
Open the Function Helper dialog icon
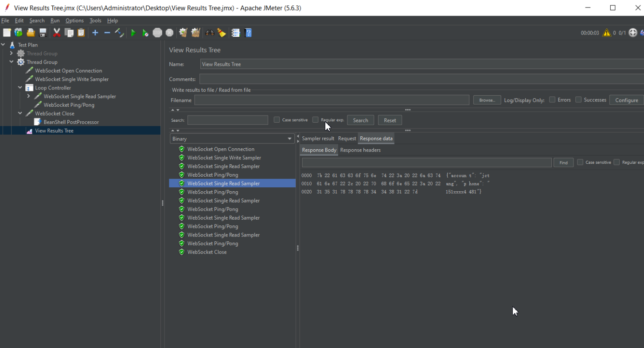click(x=235, y=33)
